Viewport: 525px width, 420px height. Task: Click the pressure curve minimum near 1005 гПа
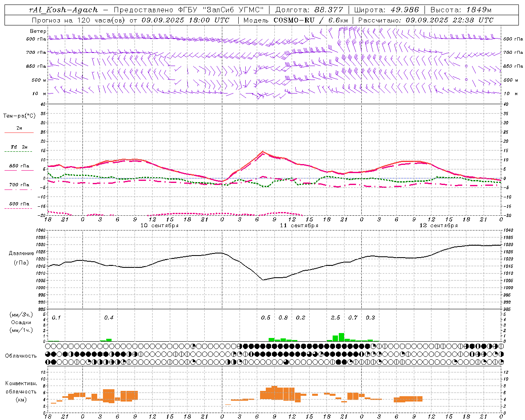point(263,280)
